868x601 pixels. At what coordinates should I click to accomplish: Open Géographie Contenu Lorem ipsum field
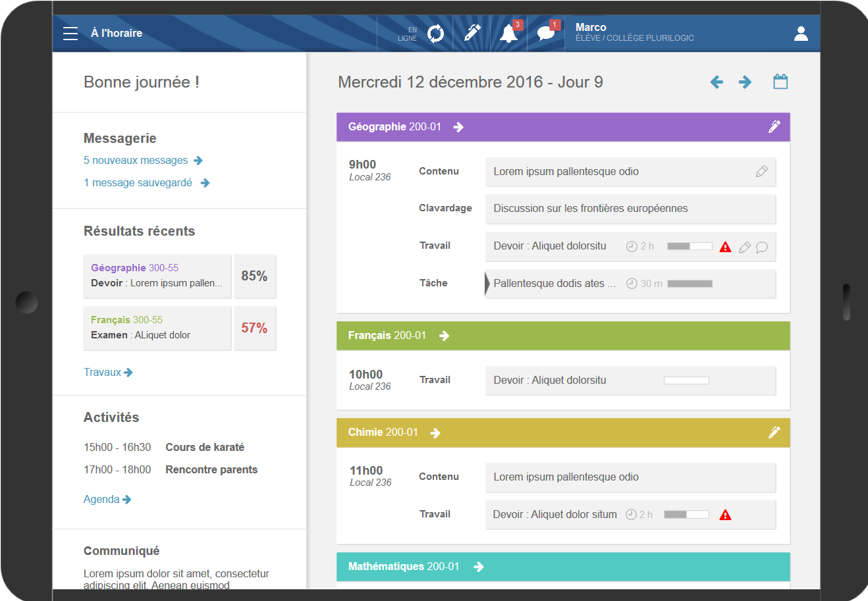[630, 172]
